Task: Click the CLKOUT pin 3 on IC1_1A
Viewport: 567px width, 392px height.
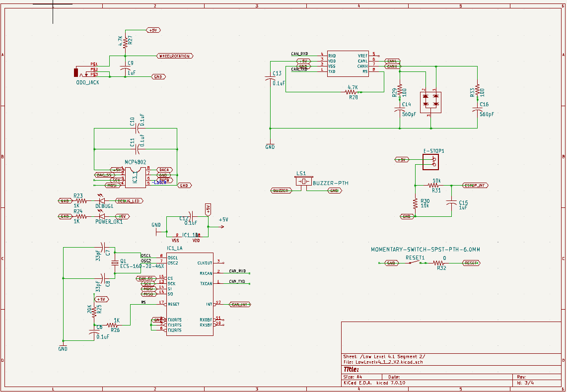Action: [x=211, y=263]
